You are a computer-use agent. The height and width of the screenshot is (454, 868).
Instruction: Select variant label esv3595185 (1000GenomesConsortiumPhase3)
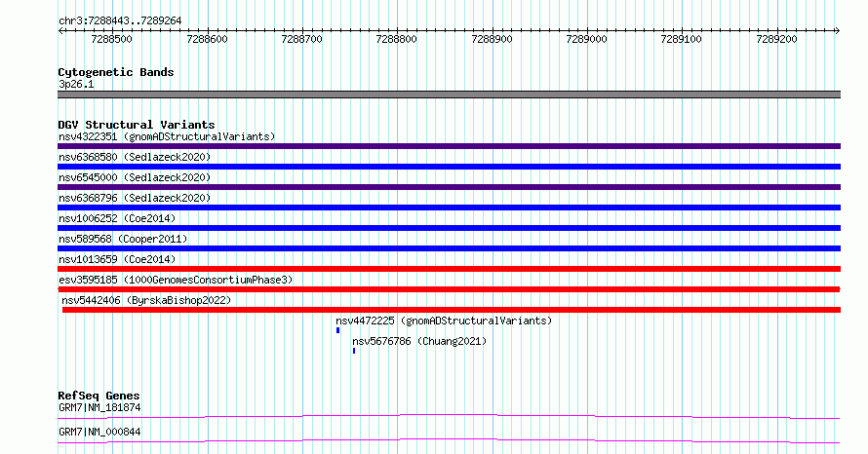click(176, 280)
